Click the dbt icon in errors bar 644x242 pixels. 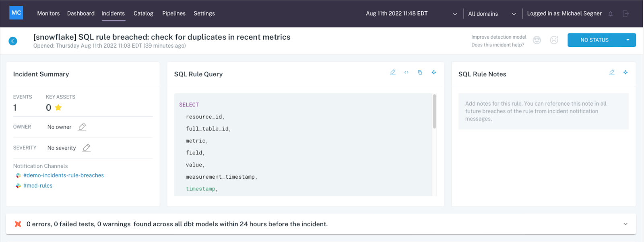[x=18, y=224]
